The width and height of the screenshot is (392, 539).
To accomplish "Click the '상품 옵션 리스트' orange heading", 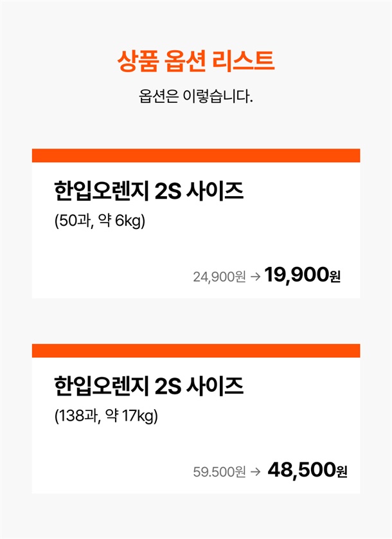I will click(x=196, y=61).
